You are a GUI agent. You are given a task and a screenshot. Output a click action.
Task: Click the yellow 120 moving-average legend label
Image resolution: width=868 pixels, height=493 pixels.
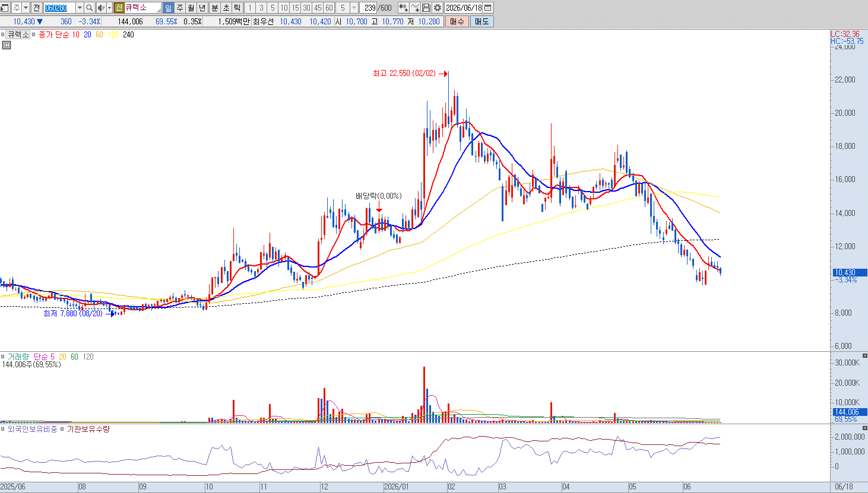point(113,34)
